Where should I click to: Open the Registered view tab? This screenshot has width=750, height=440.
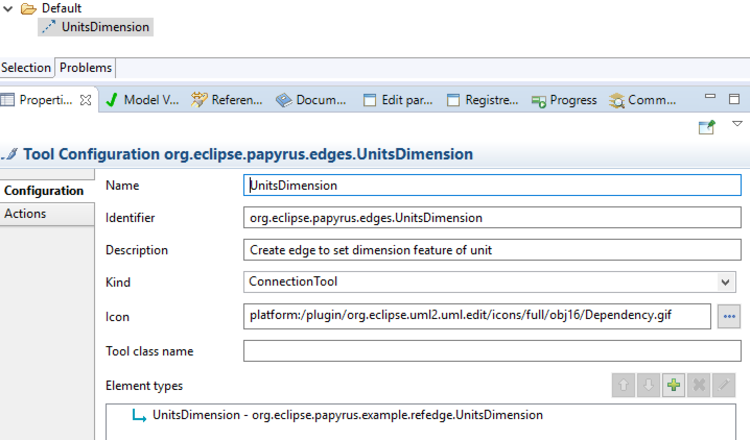click(482, 99)
